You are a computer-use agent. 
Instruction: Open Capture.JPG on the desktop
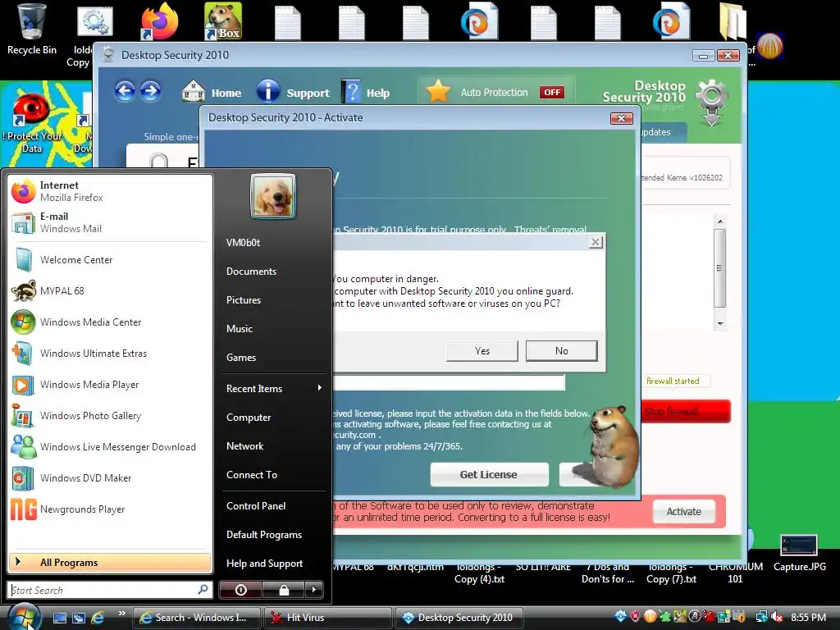tap(799, 553)
